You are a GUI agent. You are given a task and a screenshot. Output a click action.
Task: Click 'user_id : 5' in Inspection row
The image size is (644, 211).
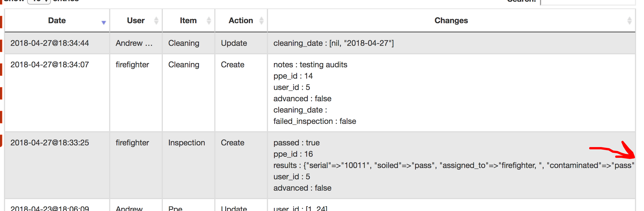click(x=292, y=176)
